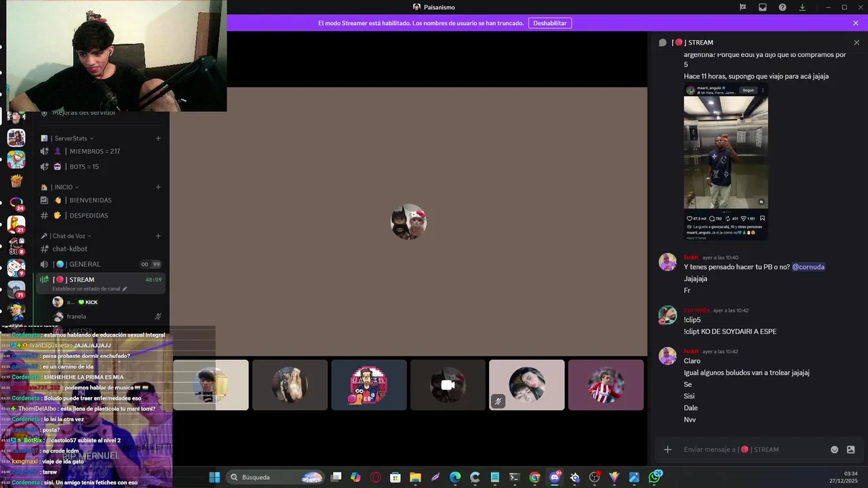Screen dimensions: 868x488
Task: Open the sticker/GIF icon in message box
Action: pos(851,449)
